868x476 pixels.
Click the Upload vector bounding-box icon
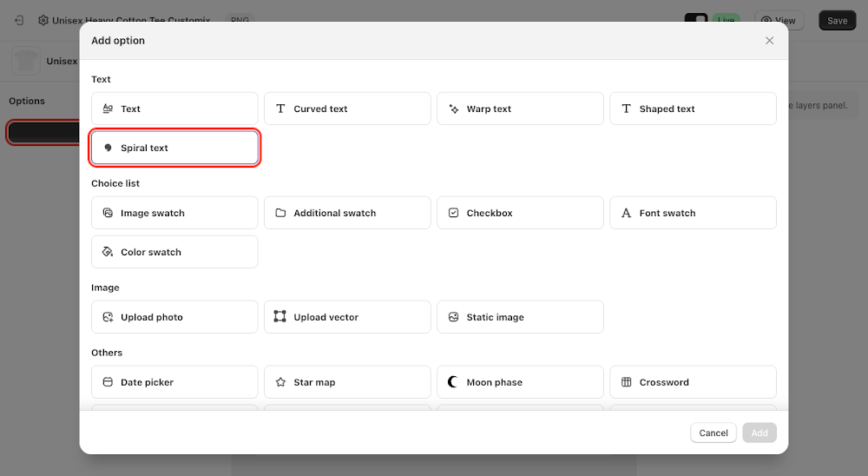280,316
